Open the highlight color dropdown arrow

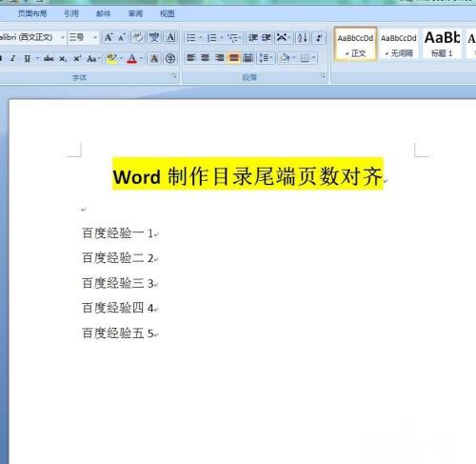coord(121,58)
